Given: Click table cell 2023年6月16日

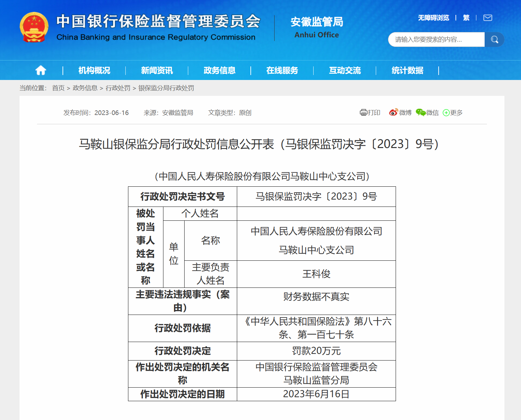Looking at the screenshot, I should (316, 394).
